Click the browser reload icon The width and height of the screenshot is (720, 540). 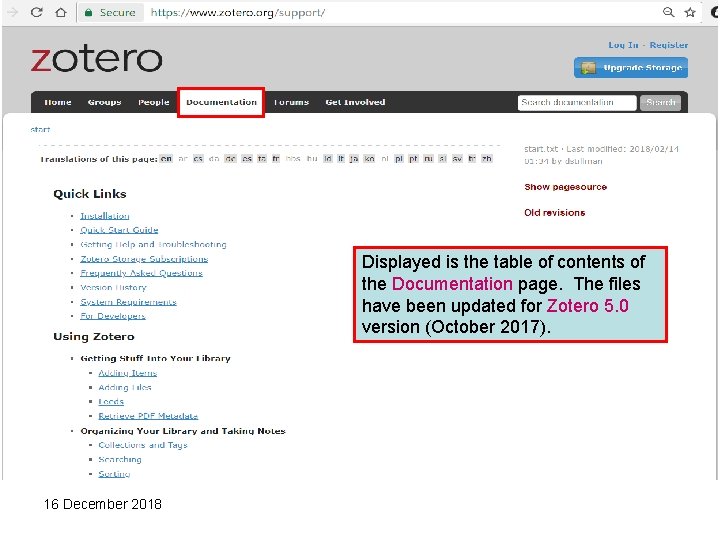36,12
